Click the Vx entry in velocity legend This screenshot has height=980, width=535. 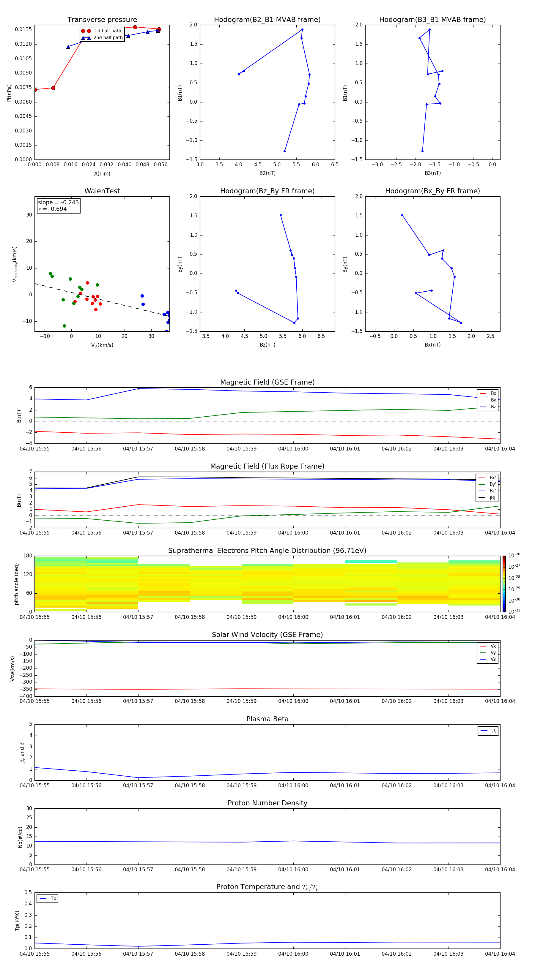[488, 646]
